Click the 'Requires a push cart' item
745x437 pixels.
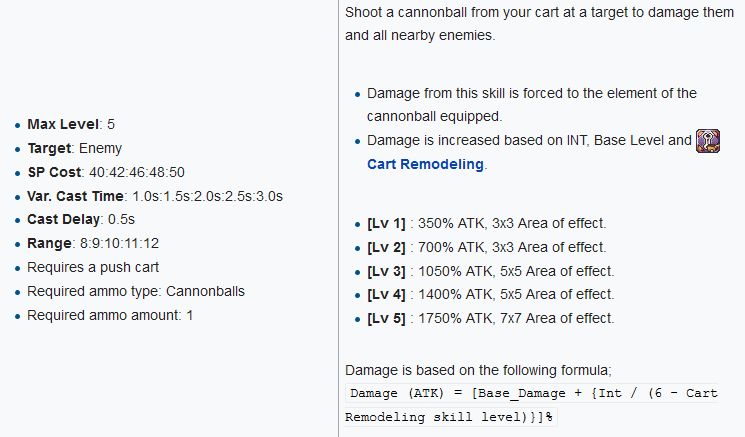tap(92, 268)
